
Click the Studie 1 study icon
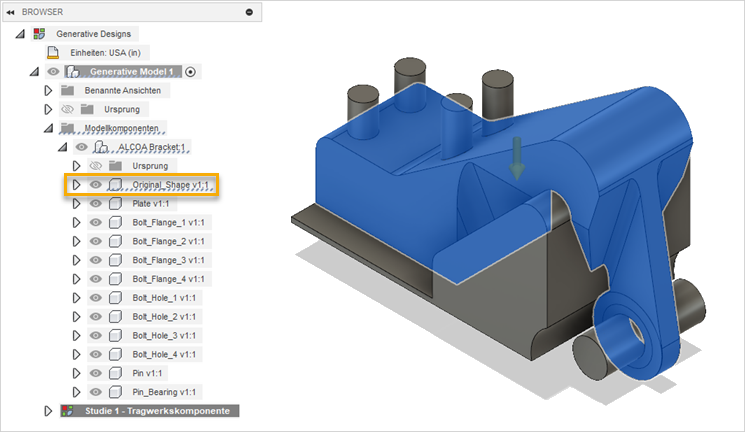click(x=67, y=411)
